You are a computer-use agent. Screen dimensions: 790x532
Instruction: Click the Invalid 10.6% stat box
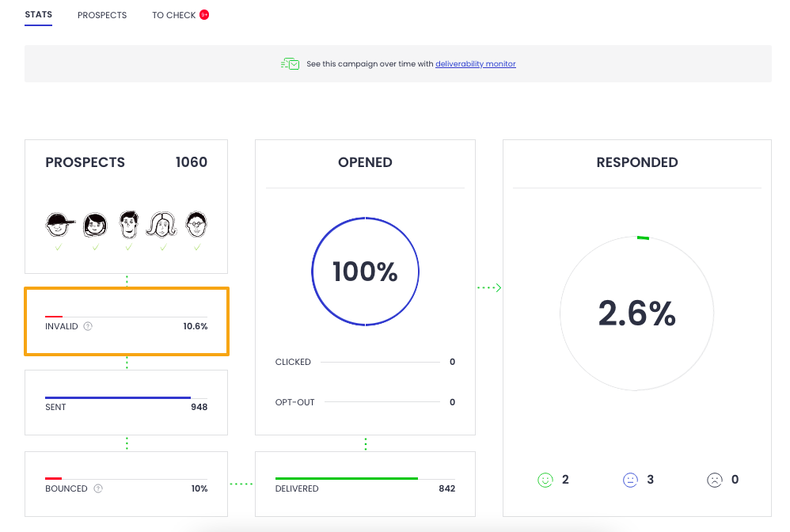click(x=127, y=321)
